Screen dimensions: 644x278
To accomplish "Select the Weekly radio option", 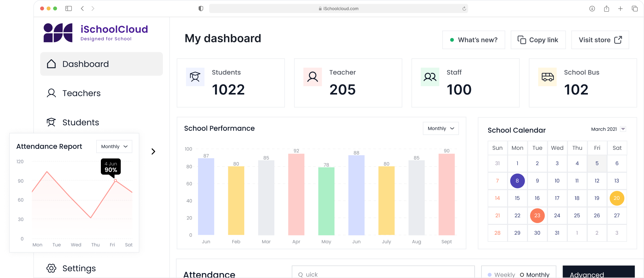I will pos(490,275).
